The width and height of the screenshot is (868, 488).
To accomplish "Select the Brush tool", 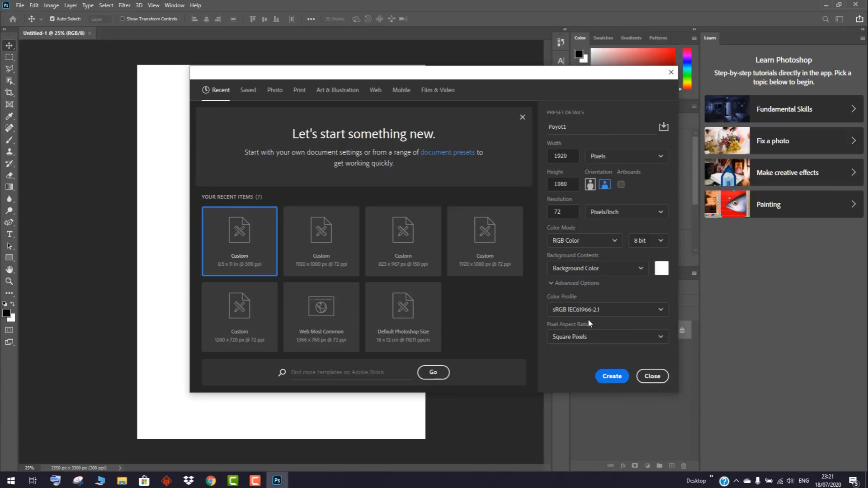I will pos(9,140).
